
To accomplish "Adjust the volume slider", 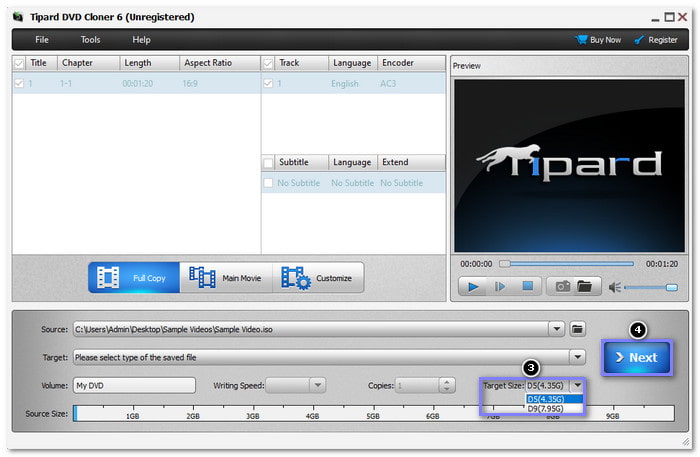I will [650, 287].
